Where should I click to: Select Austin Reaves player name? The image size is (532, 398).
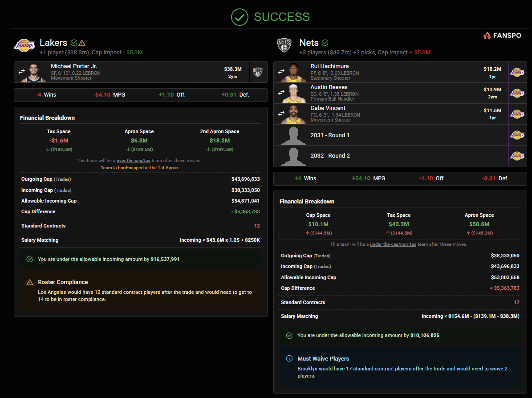point(329,87)
